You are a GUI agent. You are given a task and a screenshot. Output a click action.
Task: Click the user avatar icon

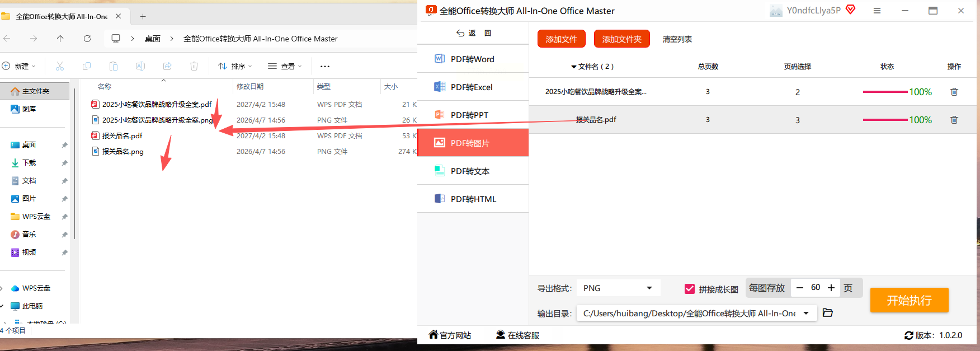pos(776,11)
